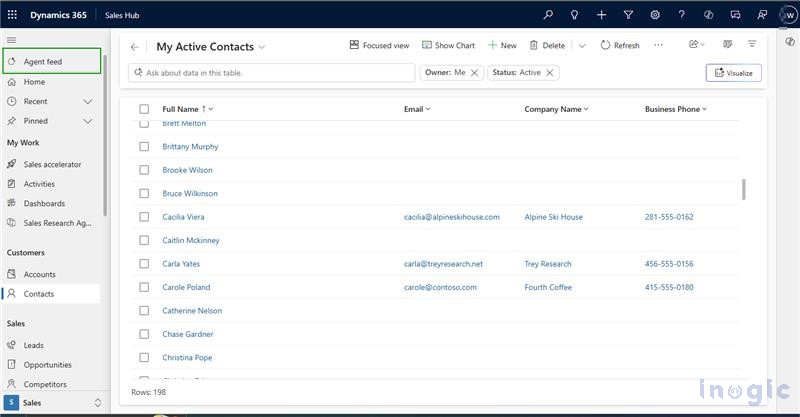Open the lightbulb assistant icon
The height and width of the screenshot is (417, 800).
click(x=574, y=15)
